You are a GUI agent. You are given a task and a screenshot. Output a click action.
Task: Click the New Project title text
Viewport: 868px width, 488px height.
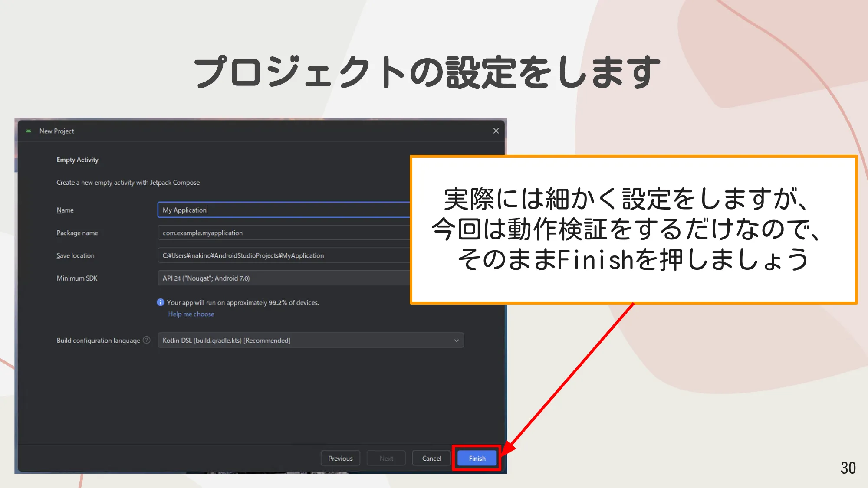click(x=56, y=131)
